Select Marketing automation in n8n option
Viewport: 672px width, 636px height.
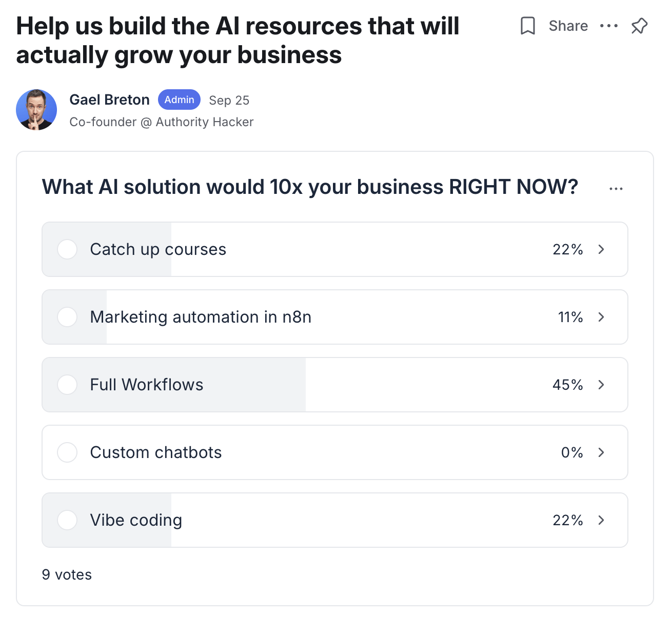67,317
